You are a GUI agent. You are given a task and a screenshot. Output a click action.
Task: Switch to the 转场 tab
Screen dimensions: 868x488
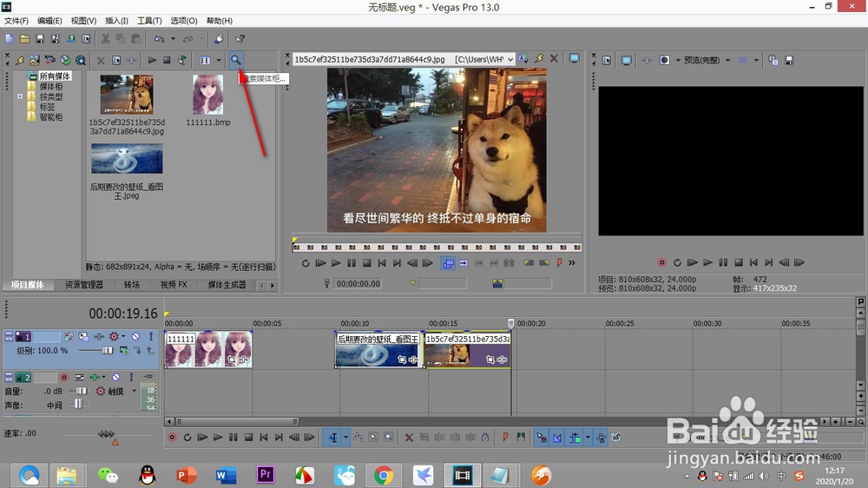(x=132, y=285)
